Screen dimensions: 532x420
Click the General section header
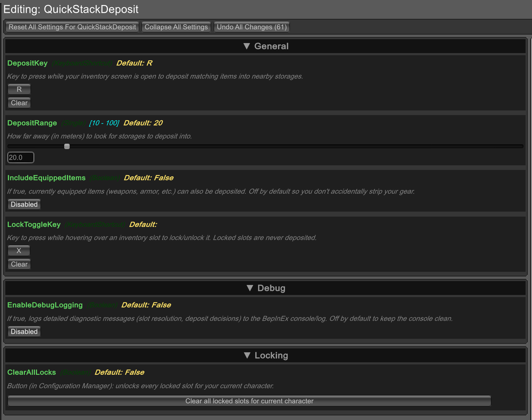pyautogui.click(x=266, y=46)
